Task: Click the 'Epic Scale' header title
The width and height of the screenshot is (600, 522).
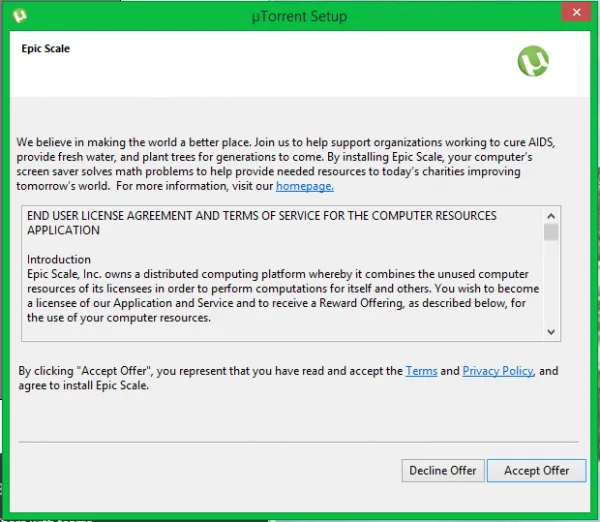Action: 46,49
